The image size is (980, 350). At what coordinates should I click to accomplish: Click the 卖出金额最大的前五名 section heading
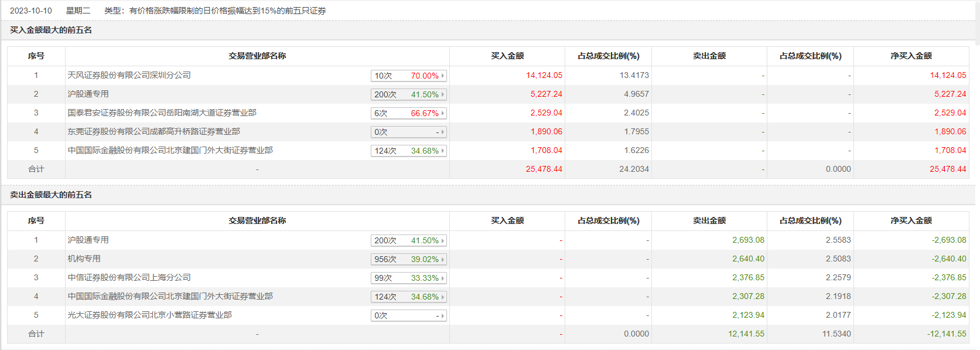point(51,195)
